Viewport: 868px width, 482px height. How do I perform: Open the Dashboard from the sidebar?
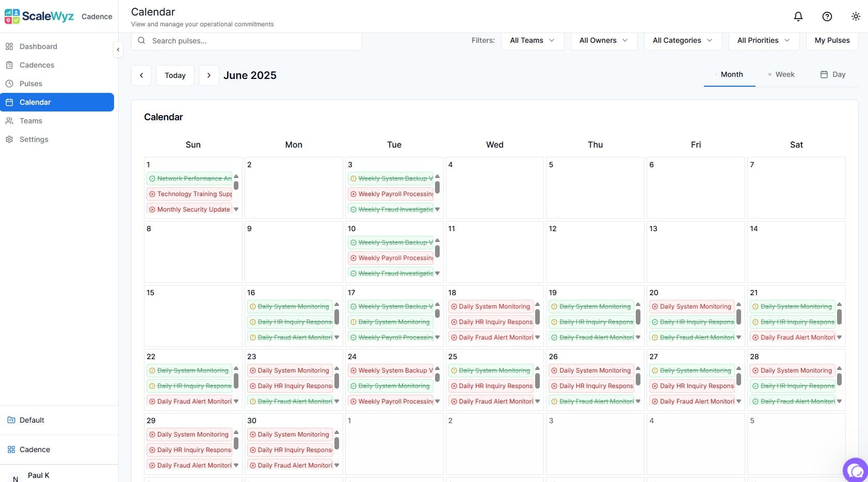click(x=38, y=46)
